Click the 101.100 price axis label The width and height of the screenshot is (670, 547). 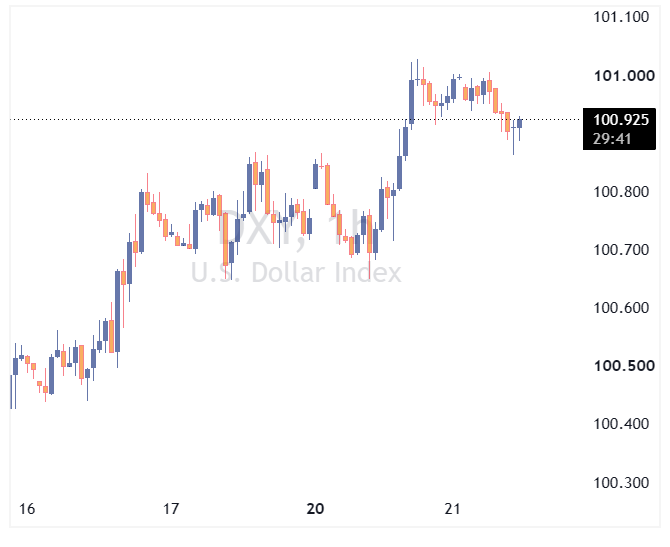[x=621, y=17]
